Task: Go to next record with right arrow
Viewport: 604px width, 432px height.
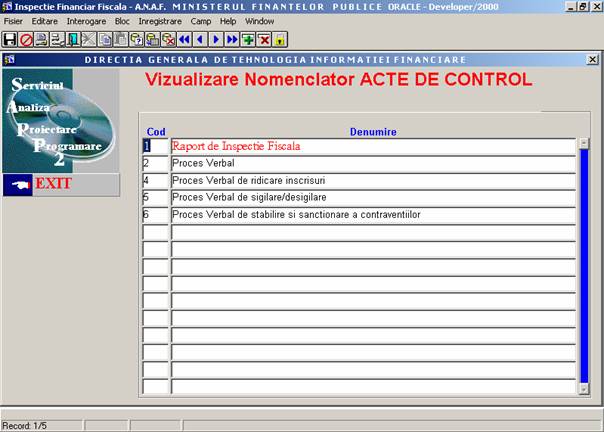Action: pyautogui.click(x=216, y=40)
